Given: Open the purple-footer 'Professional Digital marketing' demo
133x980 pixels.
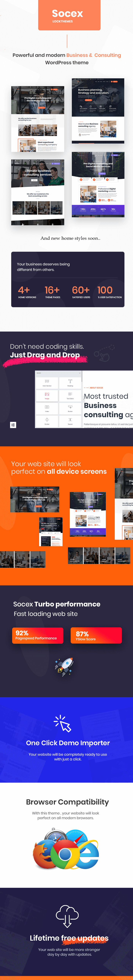Looking at the screenshot, I should [x=98, y=185].
